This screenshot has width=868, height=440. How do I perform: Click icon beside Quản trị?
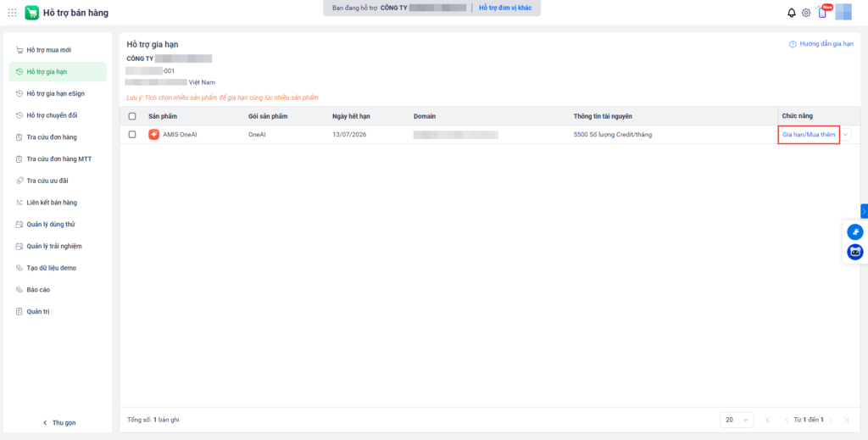pyautogui.click(x=19, y=312)
